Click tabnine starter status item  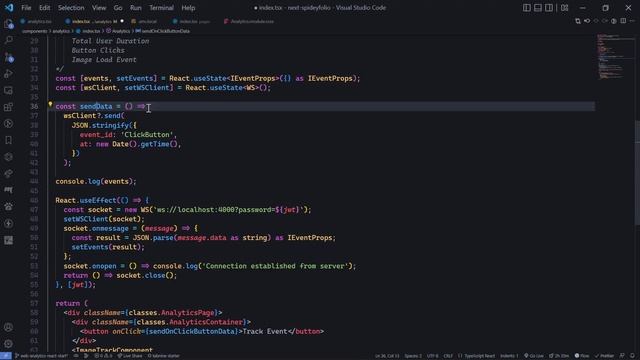coord(164,356)
